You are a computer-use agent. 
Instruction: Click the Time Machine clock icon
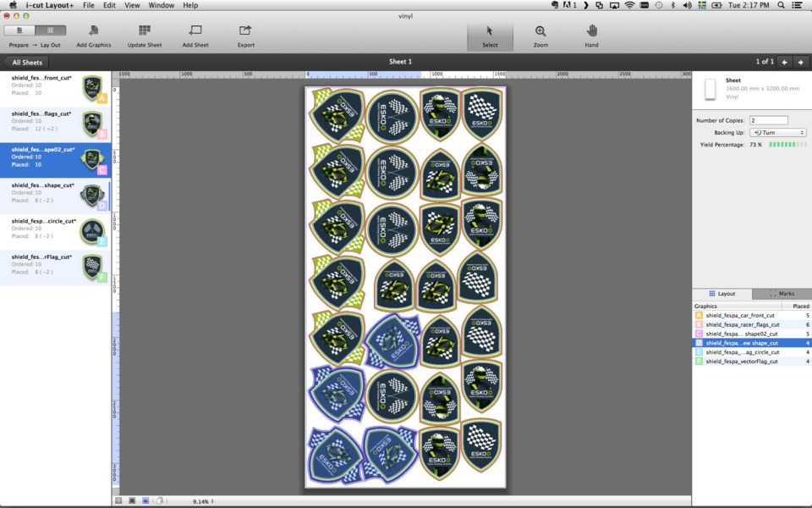pos(659,5)
